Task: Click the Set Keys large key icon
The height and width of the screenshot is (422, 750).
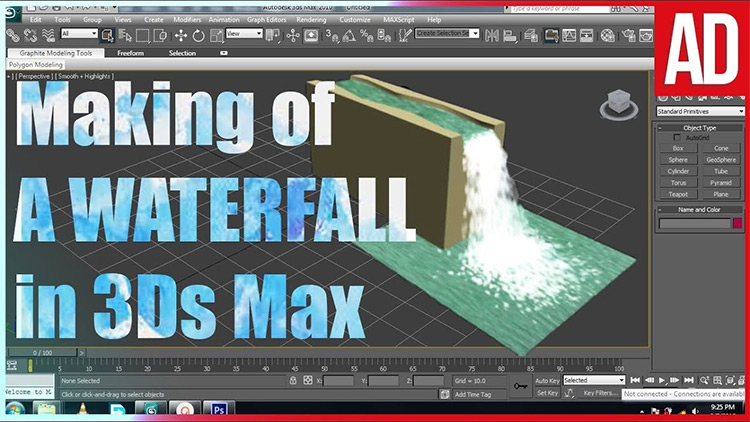Action: (520, 386)
